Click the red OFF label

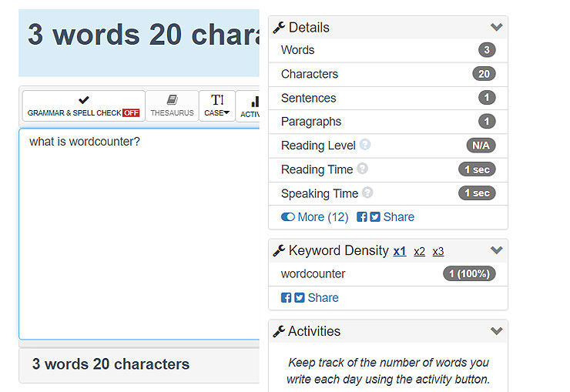click(131, 113)
